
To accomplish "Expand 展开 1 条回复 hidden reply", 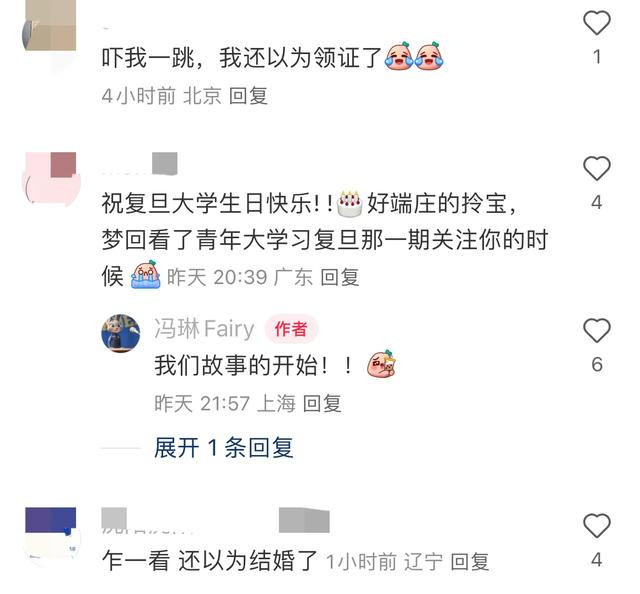I will click(x=224, y=447).
